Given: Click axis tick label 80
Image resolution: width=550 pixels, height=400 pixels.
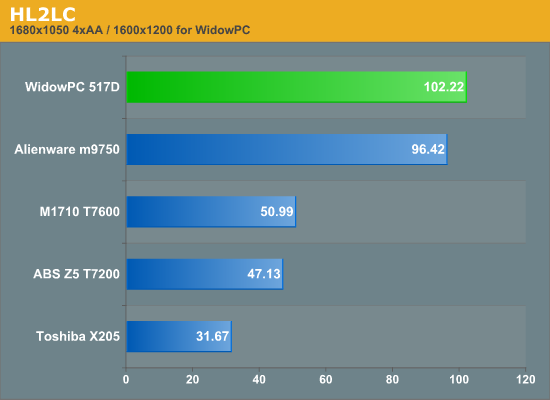Looking at the screenshot, I should tap(392, 379).
